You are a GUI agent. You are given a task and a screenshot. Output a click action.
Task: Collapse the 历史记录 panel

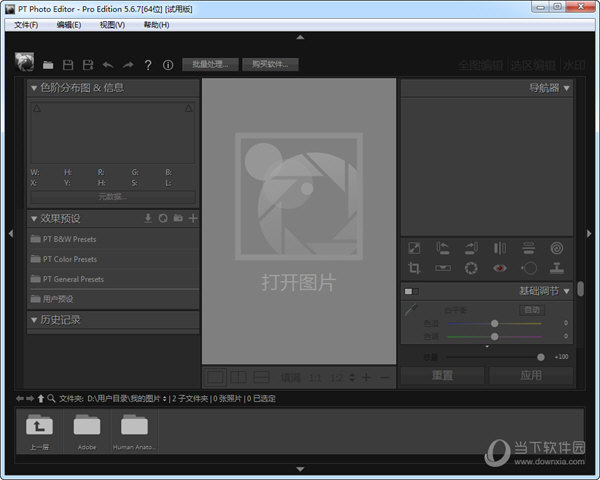[x=34, y=320]
